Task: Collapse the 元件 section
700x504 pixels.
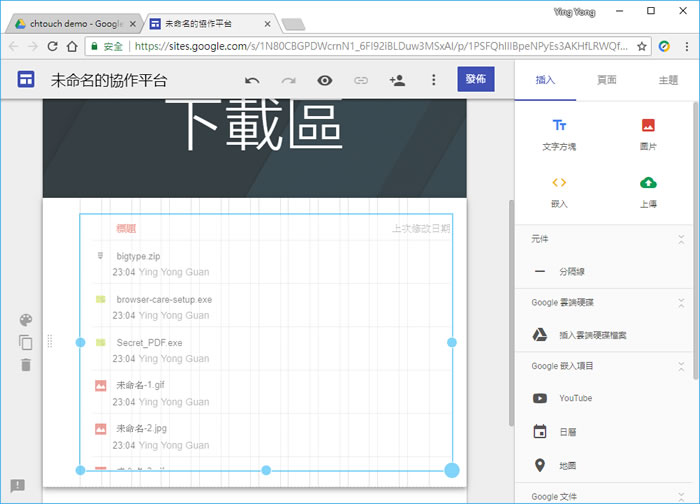Action: pos(681,239)
